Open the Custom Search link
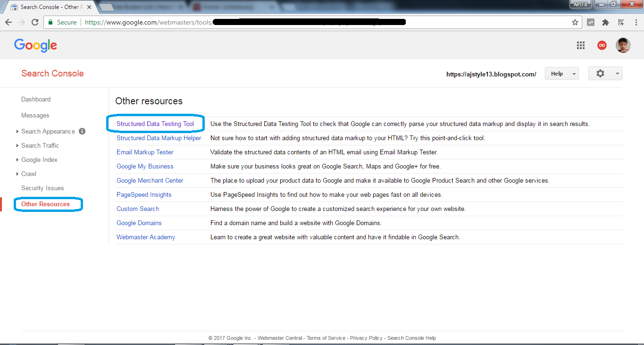Screen dimensions: 644x345 (x=138, y=209)
